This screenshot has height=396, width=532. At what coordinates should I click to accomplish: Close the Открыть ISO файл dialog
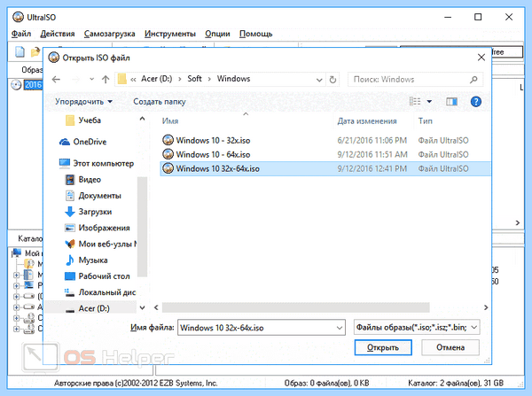481,58
